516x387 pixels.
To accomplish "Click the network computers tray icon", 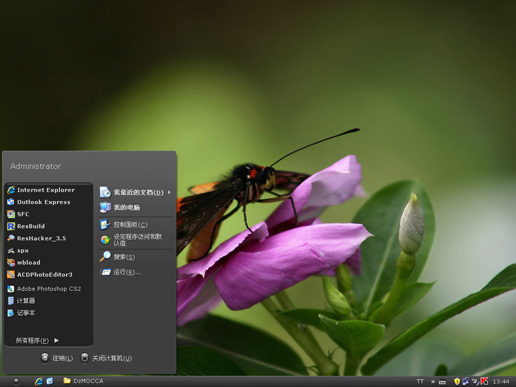I will (466, 381).
